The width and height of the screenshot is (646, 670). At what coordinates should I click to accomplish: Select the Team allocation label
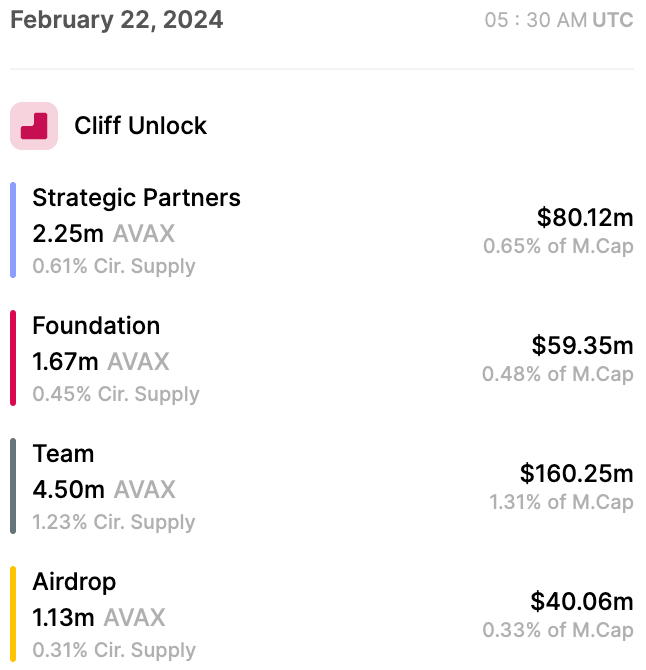(63, 454)
